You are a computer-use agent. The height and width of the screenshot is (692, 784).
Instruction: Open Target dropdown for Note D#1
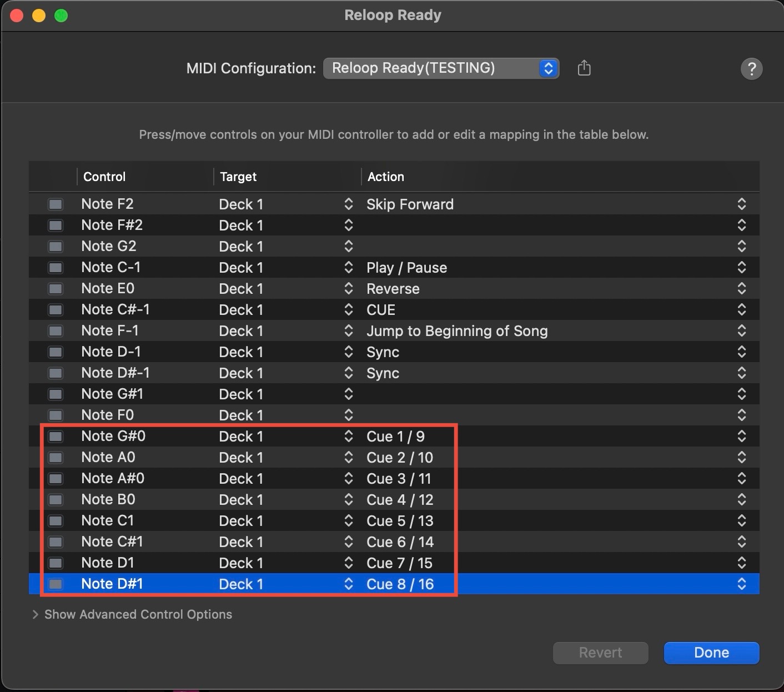[x=348, y=584]
